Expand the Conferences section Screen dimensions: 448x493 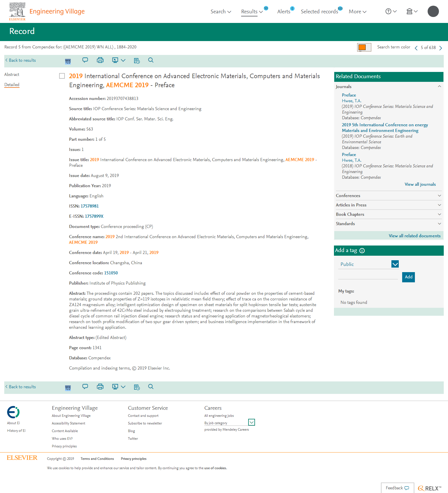389,196
